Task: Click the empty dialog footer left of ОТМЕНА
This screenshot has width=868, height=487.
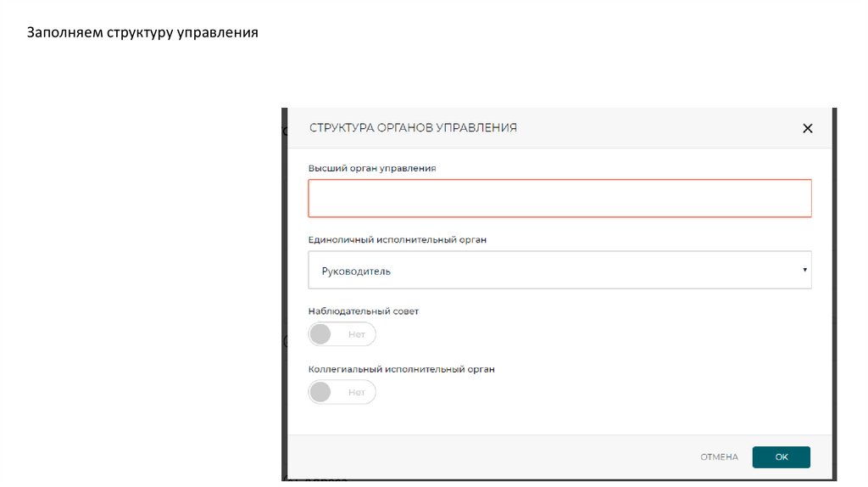Action: [492, 457]
